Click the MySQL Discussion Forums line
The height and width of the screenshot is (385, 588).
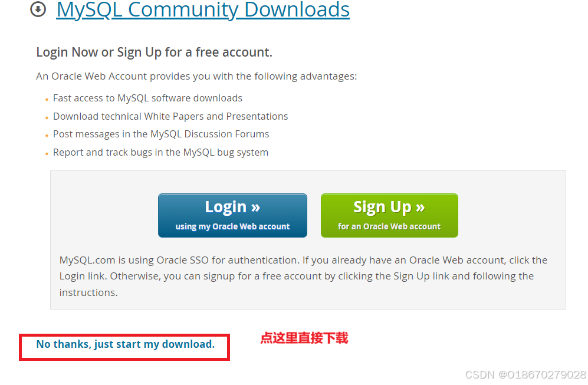point(161,134)
